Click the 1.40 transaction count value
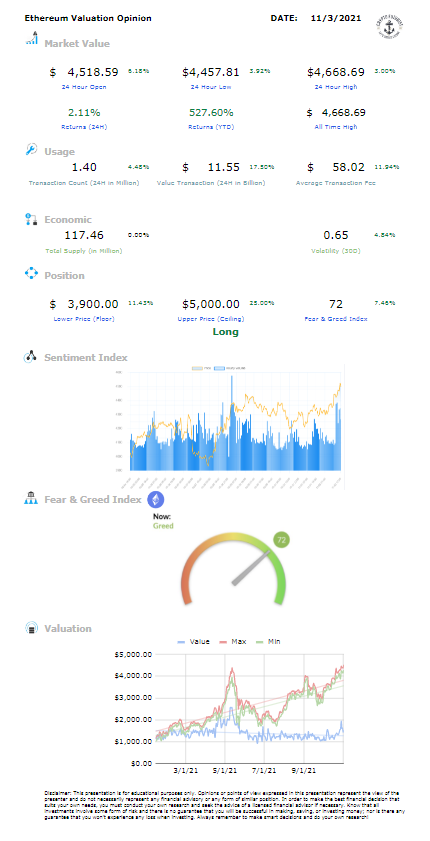430x841 pixels. point(84,168)
